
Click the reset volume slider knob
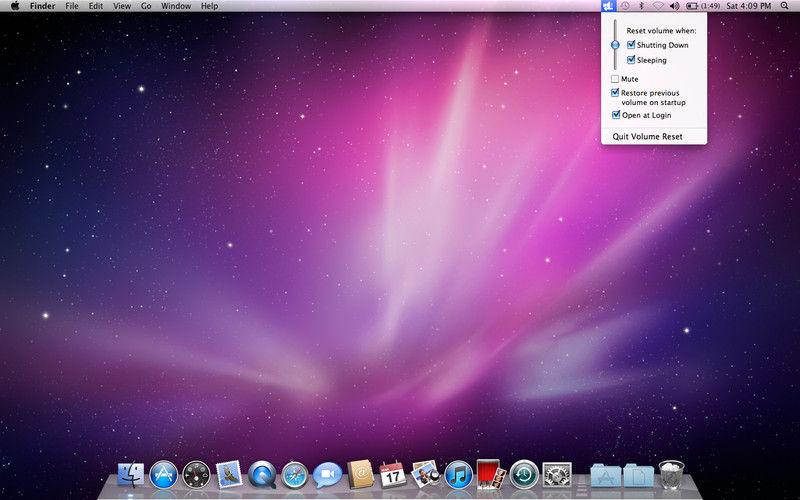tap(615, 45)
